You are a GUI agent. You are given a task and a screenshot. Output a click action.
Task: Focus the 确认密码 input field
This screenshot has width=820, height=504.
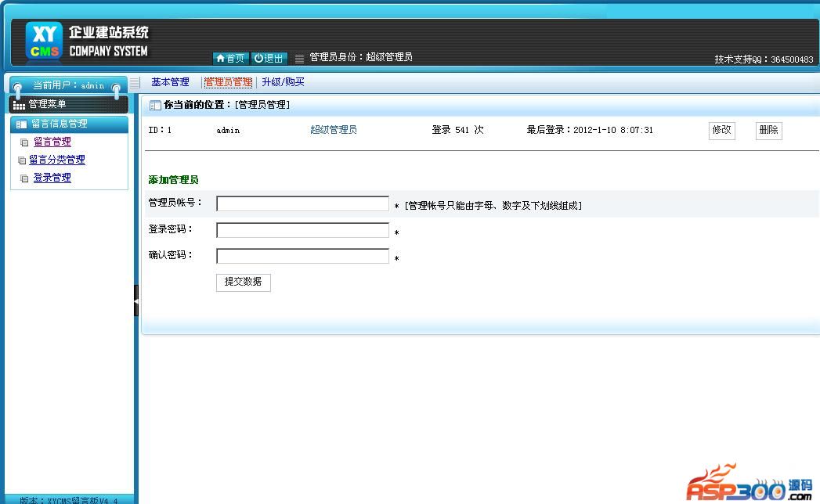(302, 256)
